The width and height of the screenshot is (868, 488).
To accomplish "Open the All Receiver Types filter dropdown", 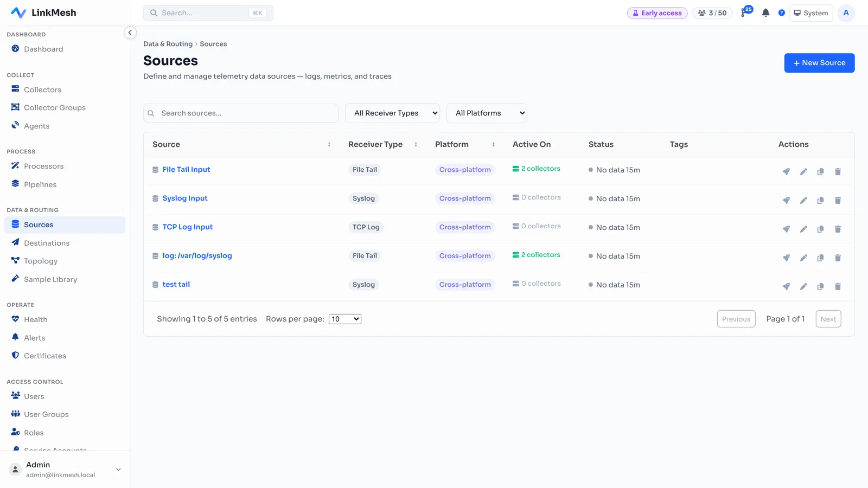I will (x=392, y=113).
